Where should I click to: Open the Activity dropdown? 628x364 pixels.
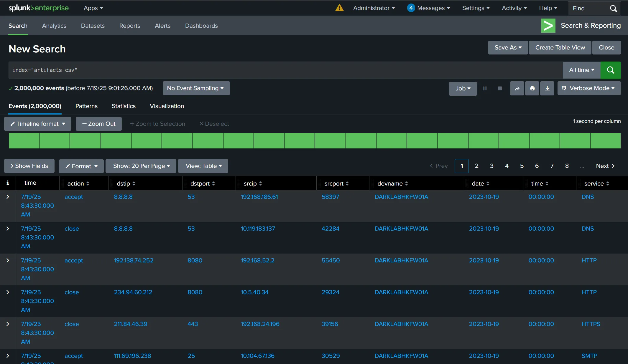514,8
